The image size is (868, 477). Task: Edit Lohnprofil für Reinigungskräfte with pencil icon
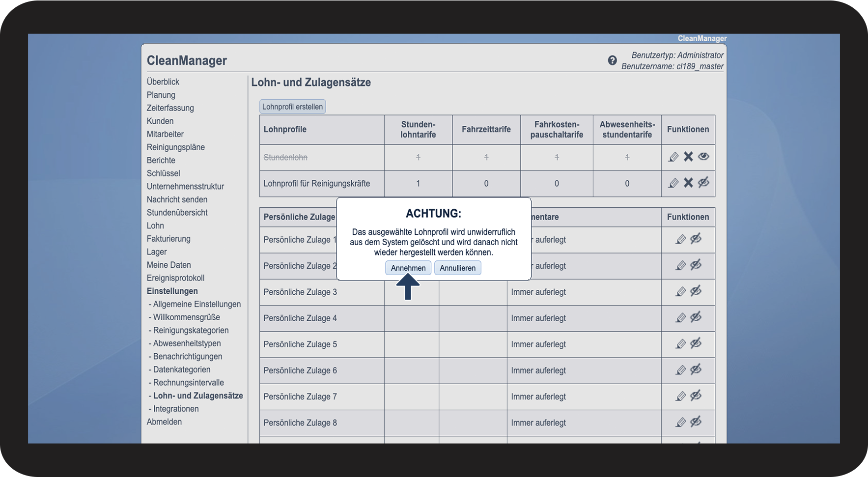pos(673,183)
